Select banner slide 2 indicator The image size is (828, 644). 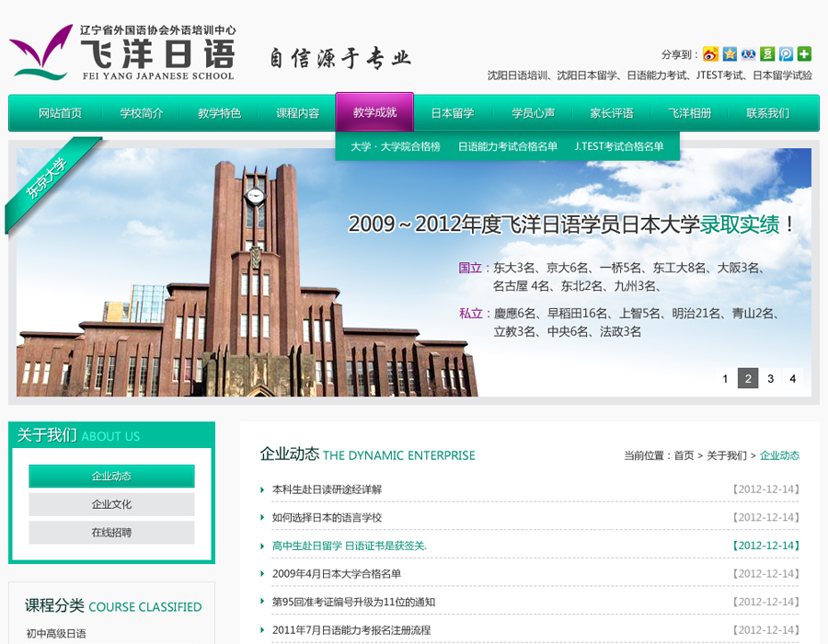tap(748, 378)
